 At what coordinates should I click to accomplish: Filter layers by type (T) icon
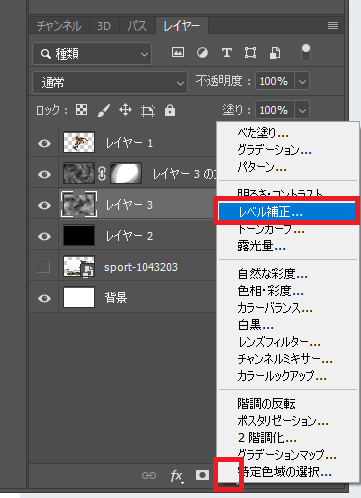coord(227,52)
